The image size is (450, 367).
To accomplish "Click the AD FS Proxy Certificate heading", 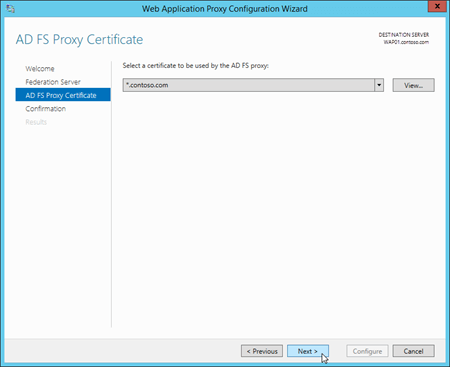I will click(79, 40).
